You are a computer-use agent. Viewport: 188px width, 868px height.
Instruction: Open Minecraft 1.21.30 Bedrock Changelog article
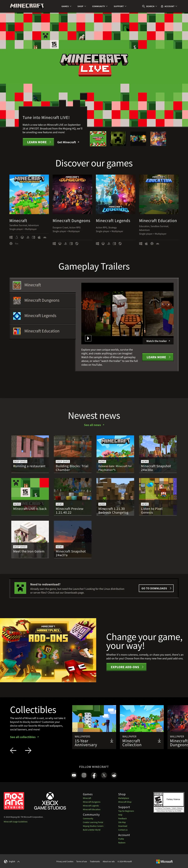[x=115, y=497]
